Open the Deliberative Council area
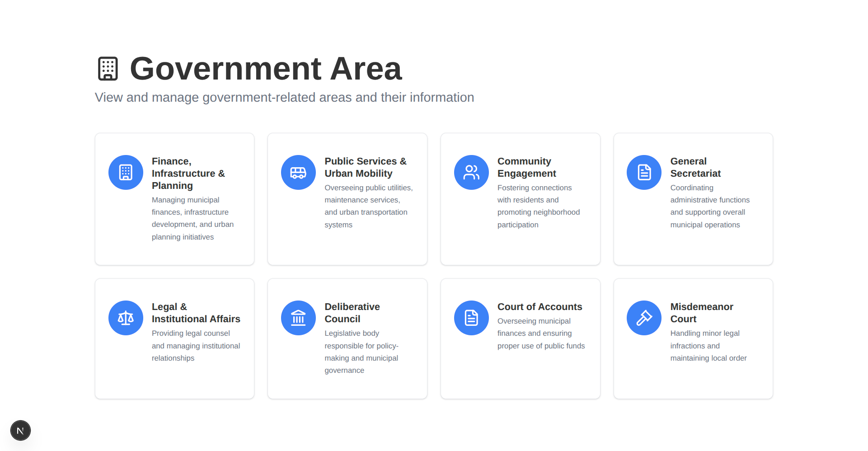The image size is (868, 451). 347,338
